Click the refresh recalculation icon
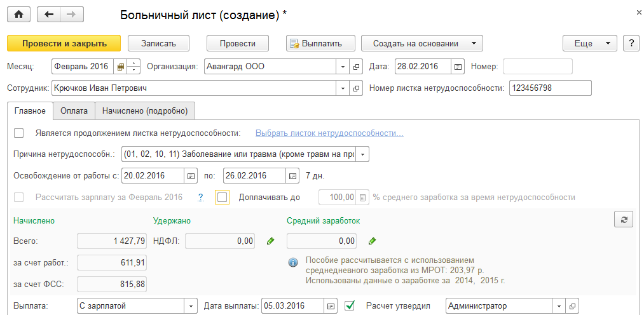 [x=624, y=219]
